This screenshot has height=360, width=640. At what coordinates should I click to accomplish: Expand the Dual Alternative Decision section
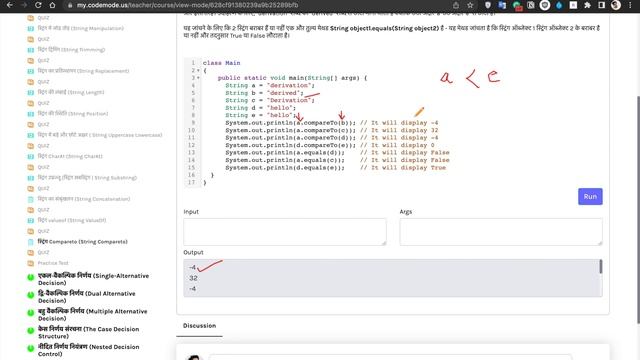point(31,295)
